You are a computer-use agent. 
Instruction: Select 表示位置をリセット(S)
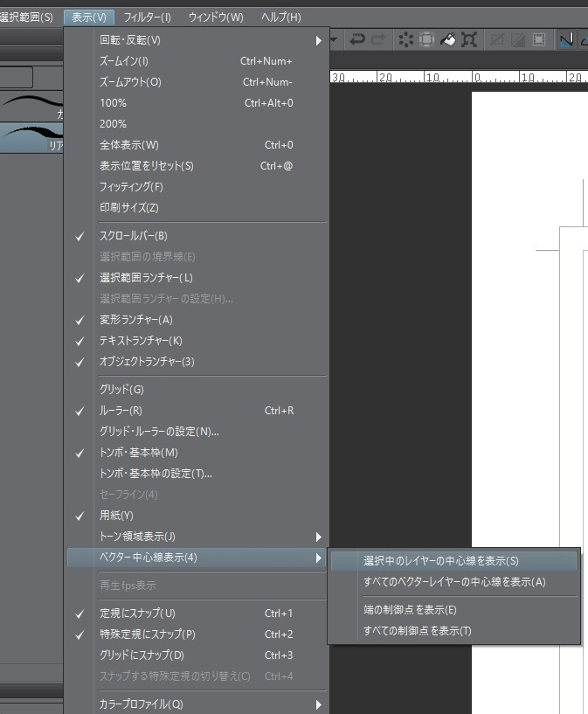[197, 166]
